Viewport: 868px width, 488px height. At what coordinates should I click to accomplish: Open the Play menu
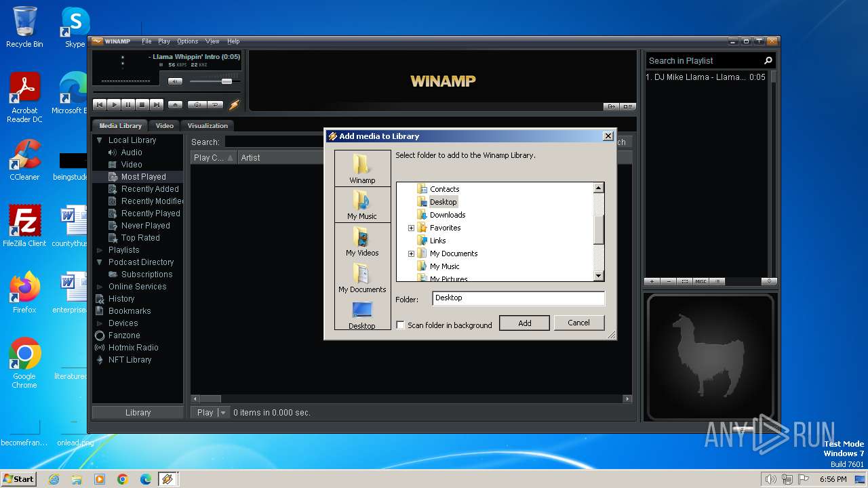click(164, 41)
